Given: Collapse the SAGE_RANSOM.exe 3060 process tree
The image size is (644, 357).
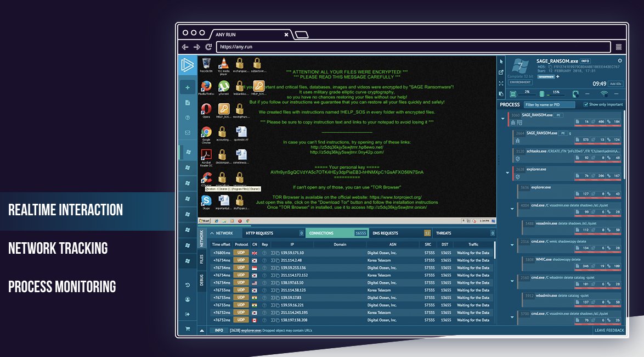Looking at the screenshot, I should click(502, 119).
